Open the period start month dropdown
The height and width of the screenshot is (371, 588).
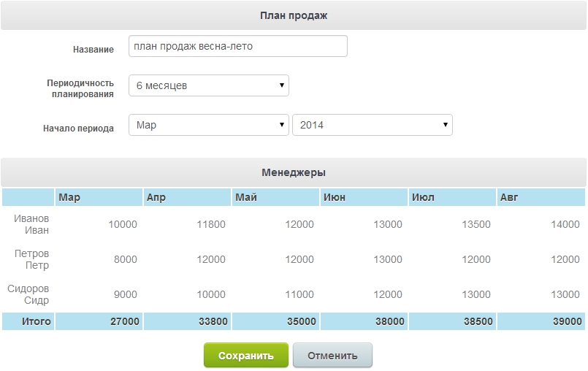pyautogui.click(x=208, y=125)
